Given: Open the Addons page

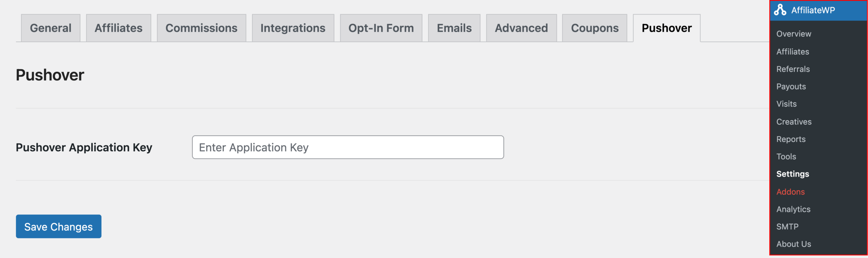Looking at the screenshot, I should 790,191.
